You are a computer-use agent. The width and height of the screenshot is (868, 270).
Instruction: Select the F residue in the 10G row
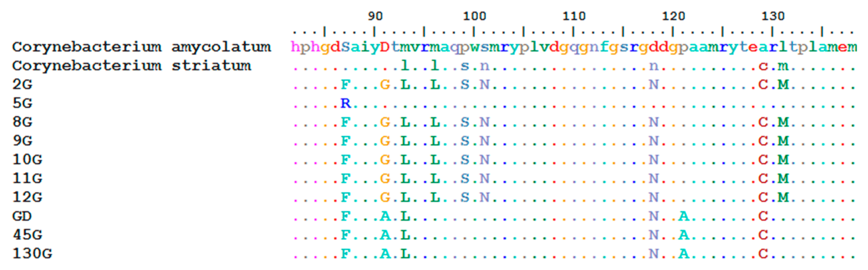346,160
